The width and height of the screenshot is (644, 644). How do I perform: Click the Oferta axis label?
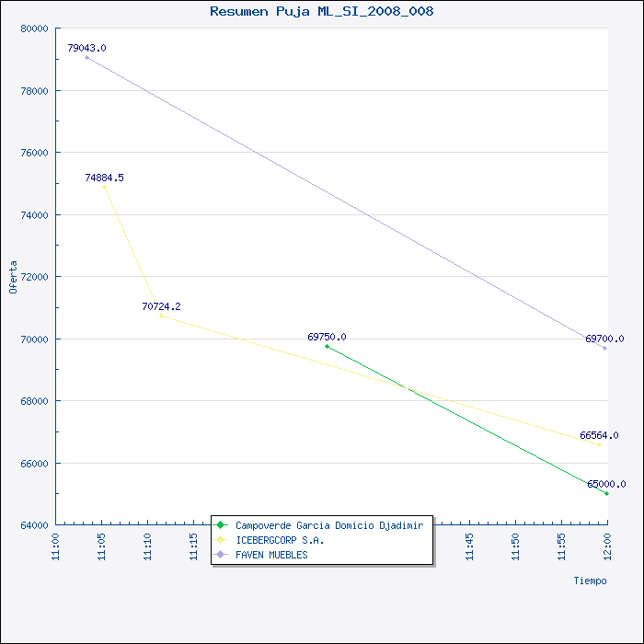pyautogui.click(x=13, y=277)
